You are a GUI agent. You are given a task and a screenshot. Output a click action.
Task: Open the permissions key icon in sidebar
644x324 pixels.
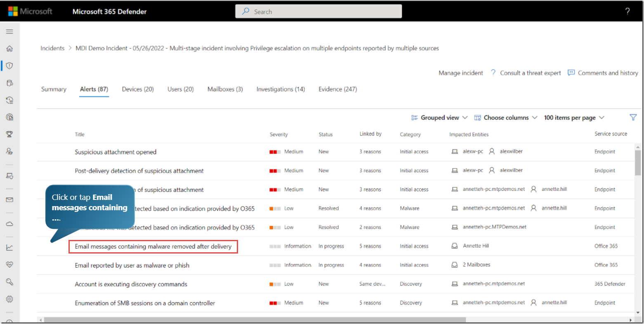(9, 282)
